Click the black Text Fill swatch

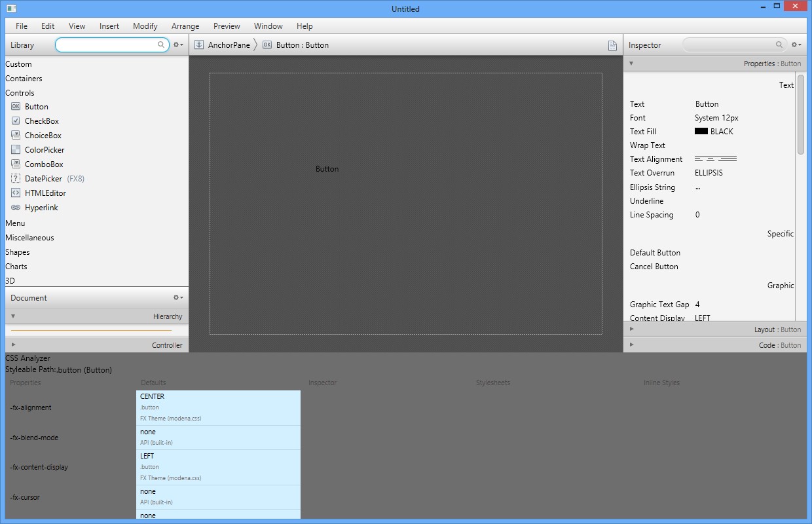click(701, 132)
